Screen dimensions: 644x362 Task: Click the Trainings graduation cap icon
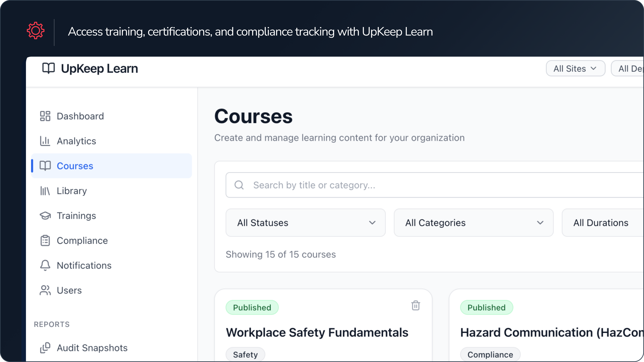[x=45, y=216]
